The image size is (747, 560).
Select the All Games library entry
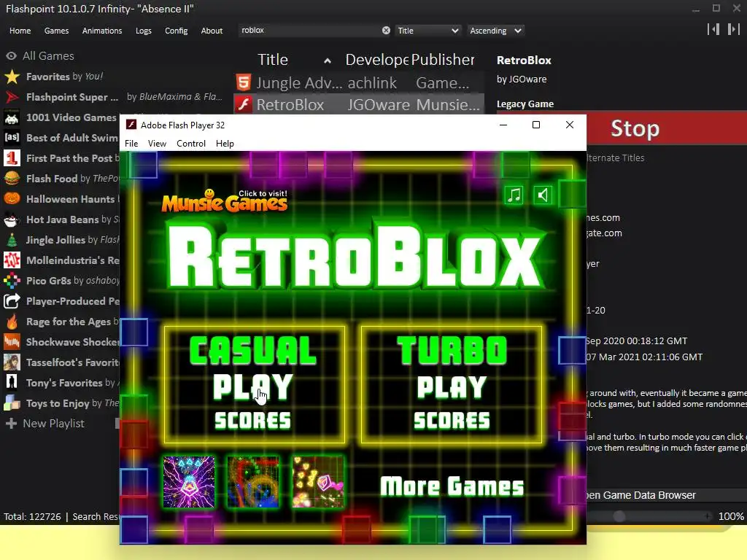pos(49,55)
